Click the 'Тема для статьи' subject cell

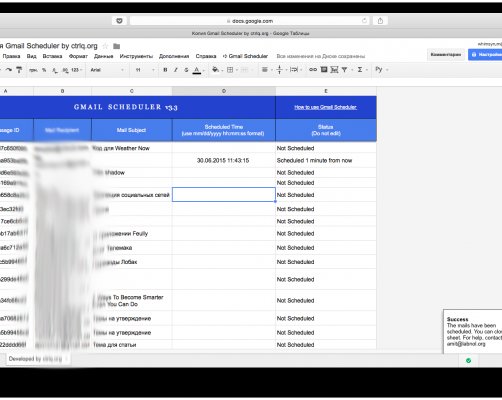pos(132,344)
